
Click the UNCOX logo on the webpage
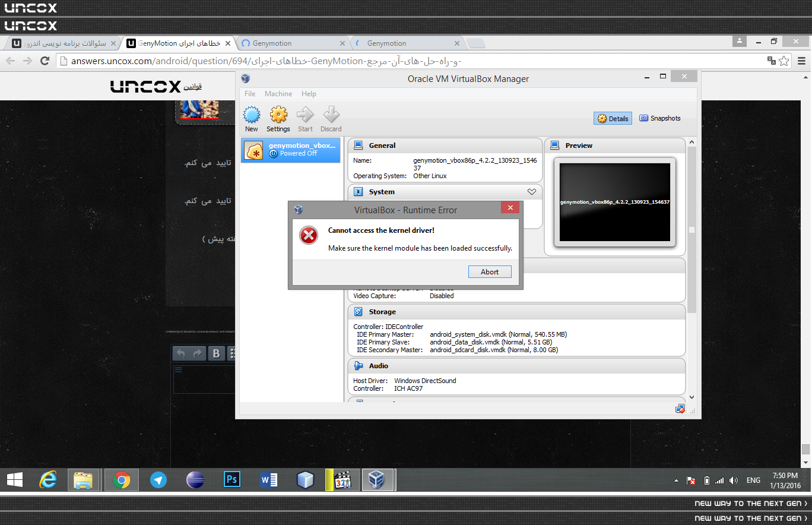[145, 87]
